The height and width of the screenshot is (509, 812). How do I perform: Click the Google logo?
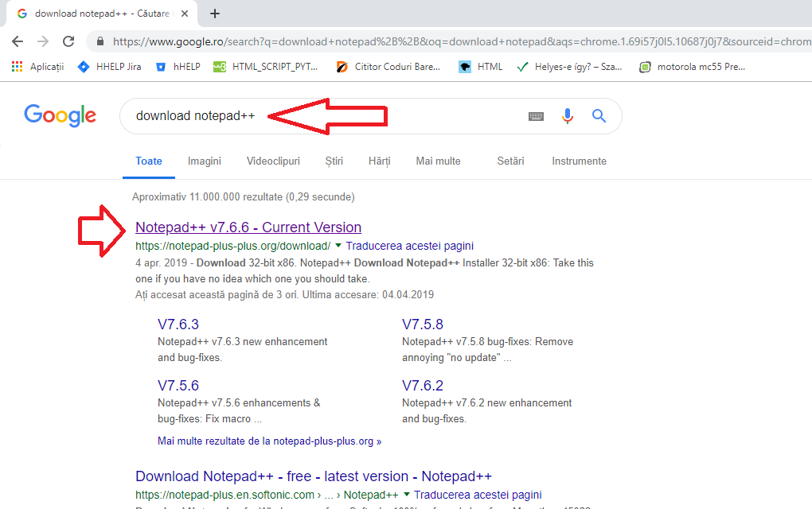coord(60,115)
